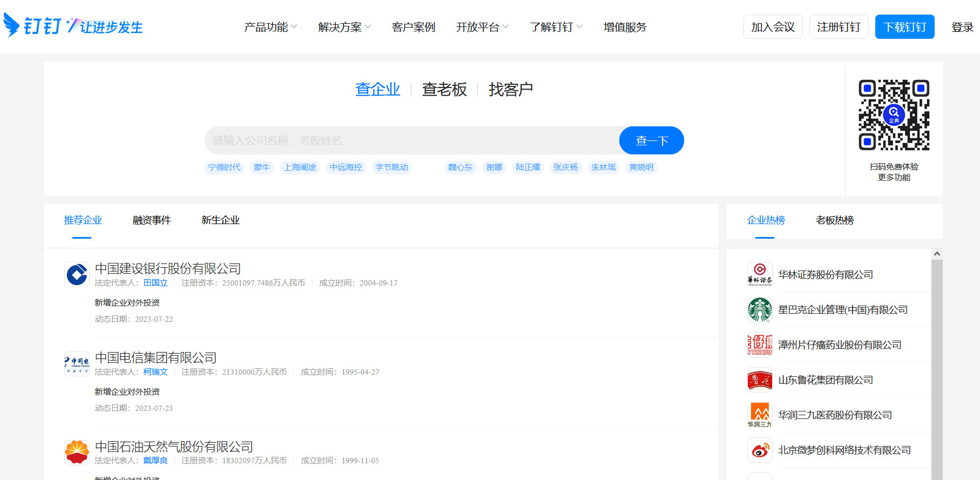This screenshot has height=480, width=980.
Task: Click the 查一下 search button
Action: point(652,140)
